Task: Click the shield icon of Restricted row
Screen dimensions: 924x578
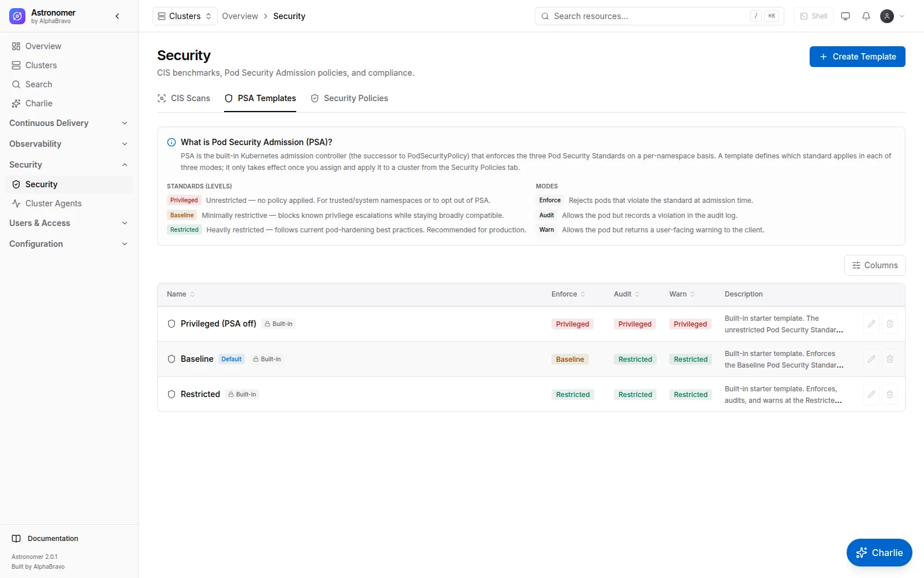Action: pos(172,394)
